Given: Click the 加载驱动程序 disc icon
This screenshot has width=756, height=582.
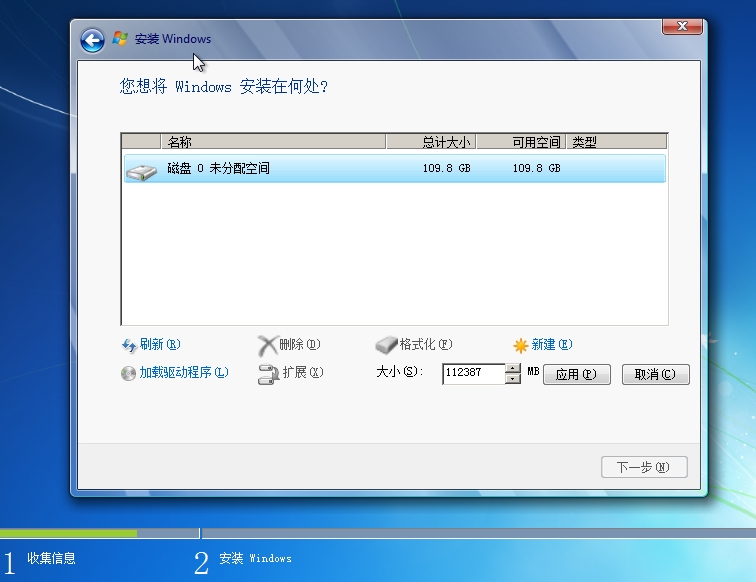Looking at the screenshot, I should click(x=128, y=373).
